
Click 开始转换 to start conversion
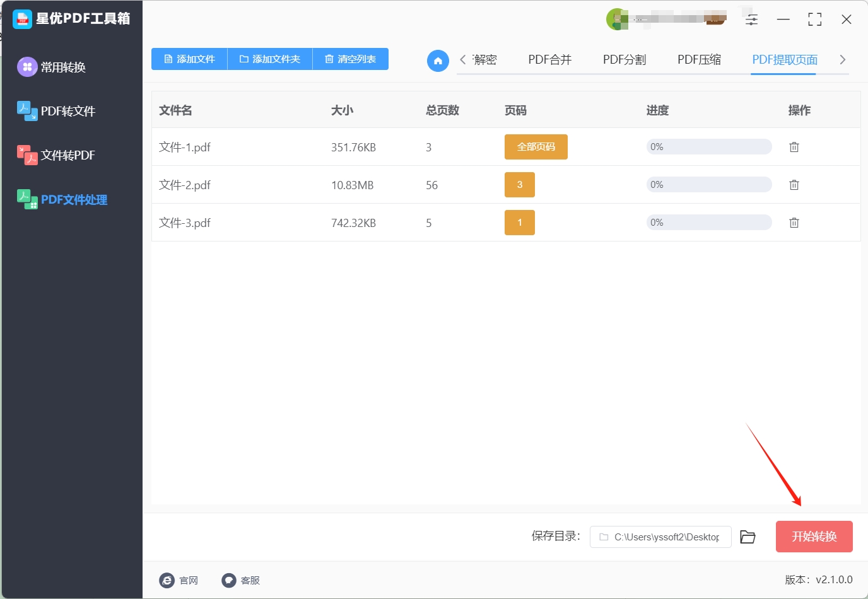[814, 537]
